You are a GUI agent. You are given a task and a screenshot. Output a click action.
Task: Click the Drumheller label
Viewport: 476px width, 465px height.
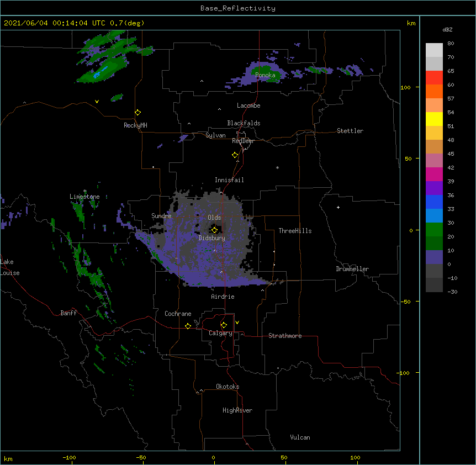(352, 269)
